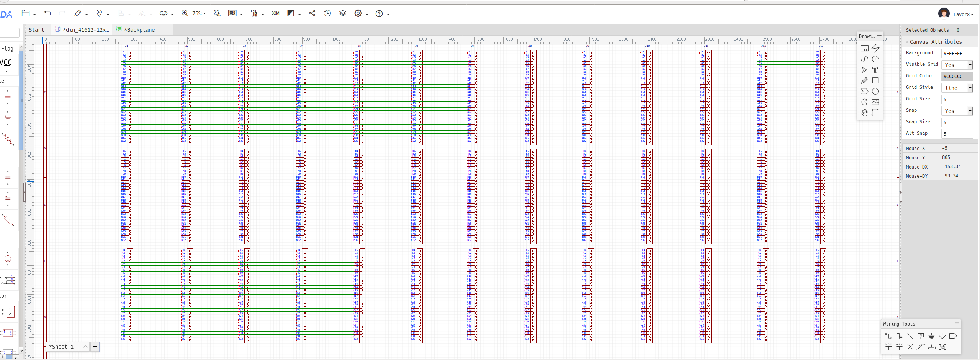Select the Pin tool in Wiring Tools

point(931,347)
